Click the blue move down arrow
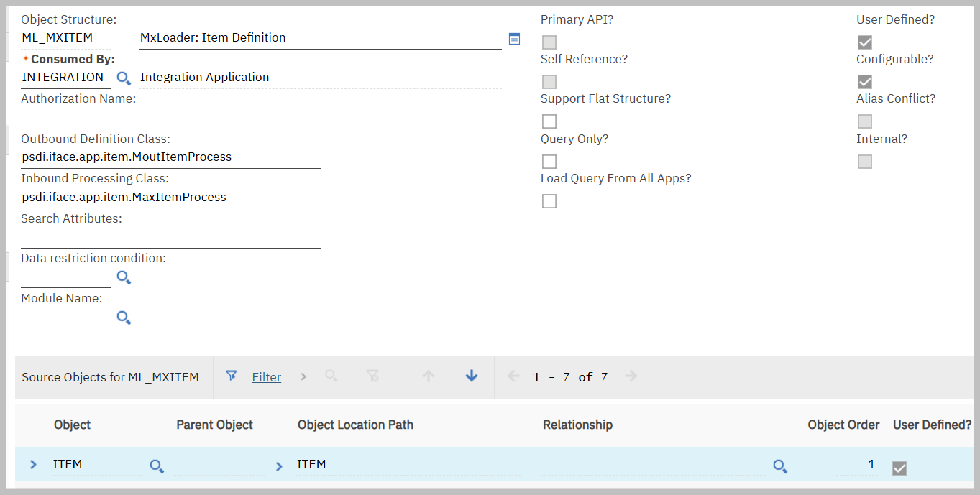Viewport: 980px width, 495px height. (x=472, y=376)
